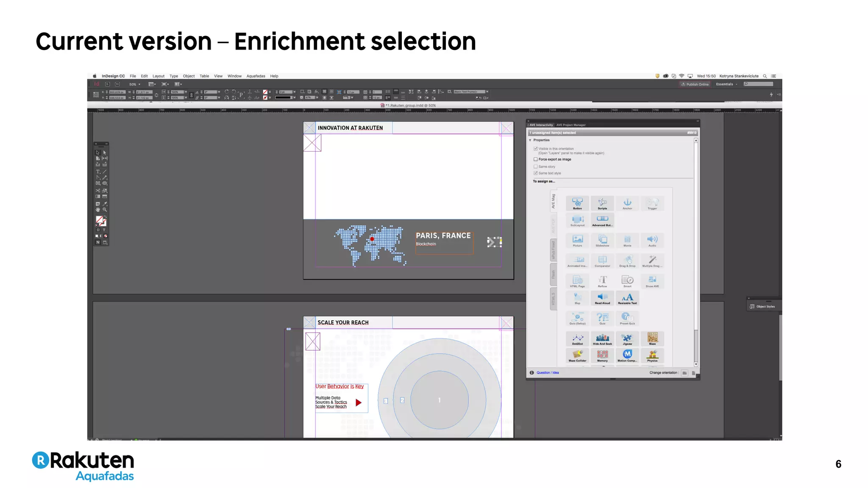Open the Question / Idea link
Viewport: 868px width, 488px height.
tap(548, 373)
